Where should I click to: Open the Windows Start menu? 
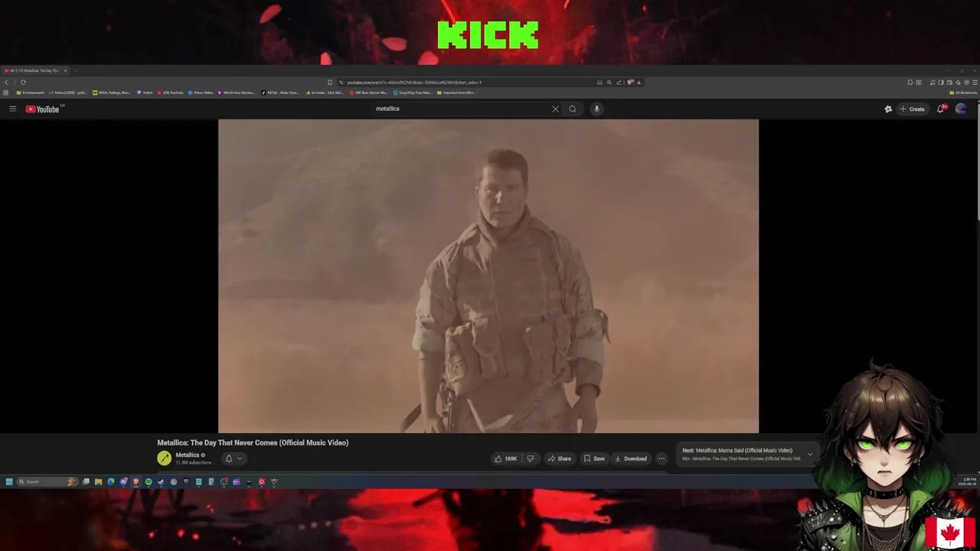pyautogui.click(x=9, y=481)
